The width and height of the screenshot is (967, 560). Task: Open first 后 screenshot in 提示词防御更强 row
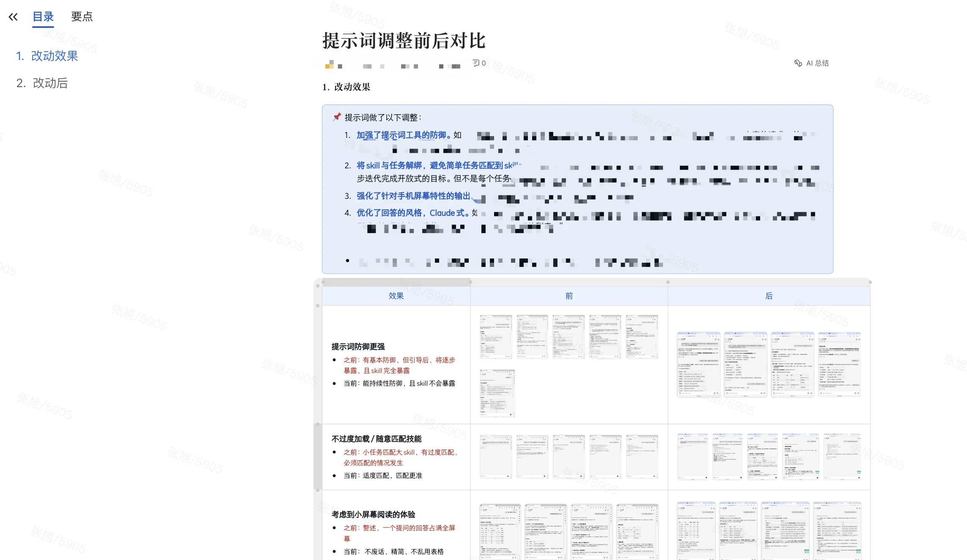point(698,365)
